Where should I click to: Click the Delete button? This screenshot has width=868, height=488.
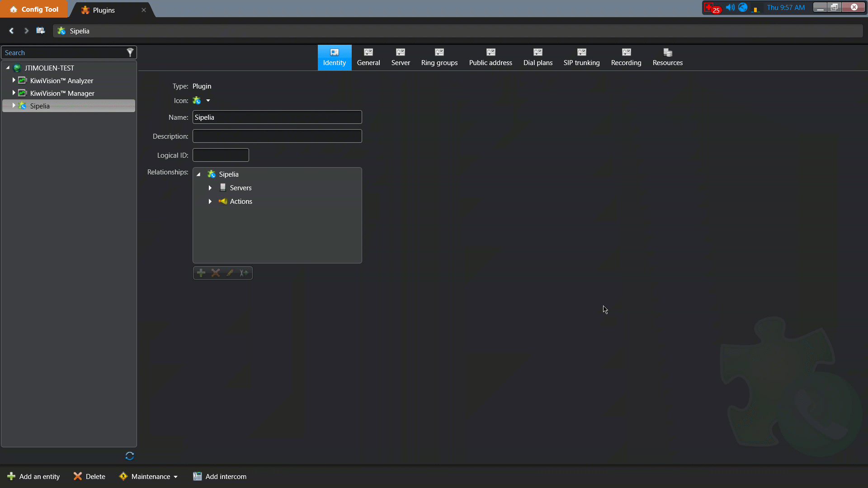coord(90,476)
